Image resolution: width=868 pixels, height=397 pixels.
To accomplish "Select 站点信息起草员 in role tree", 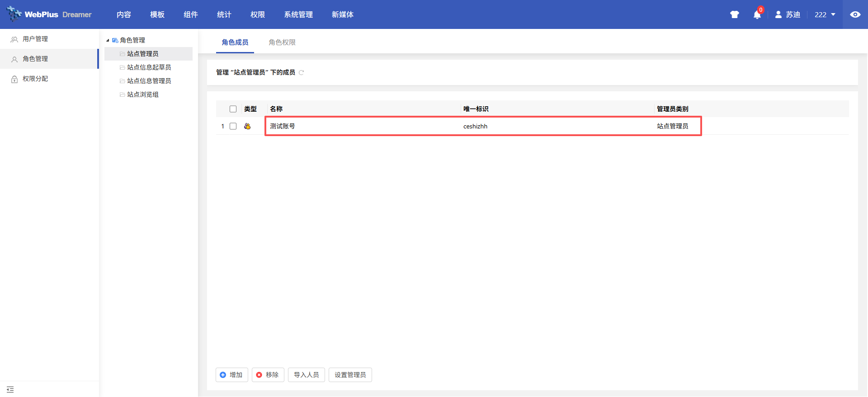I will point(149,67).
